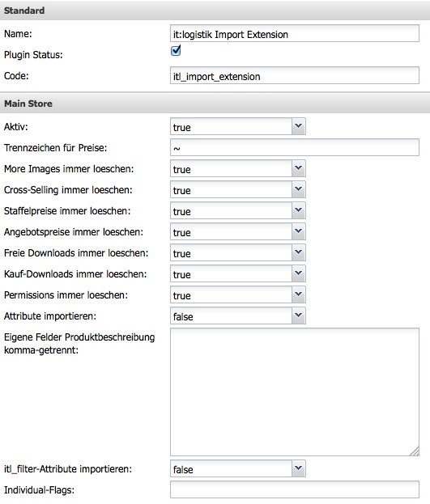This screenshot has height=504, width=430.
Task: Click the Eigene Felder Produktbeschreibung textarea
Action: click(x=295, y=392)
